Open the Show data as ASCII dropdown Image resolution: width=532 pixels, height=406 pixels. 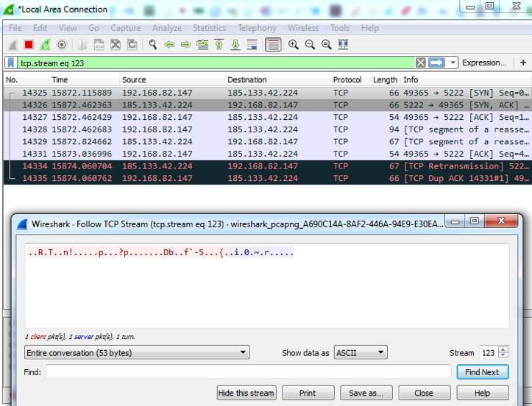[361, 352]
